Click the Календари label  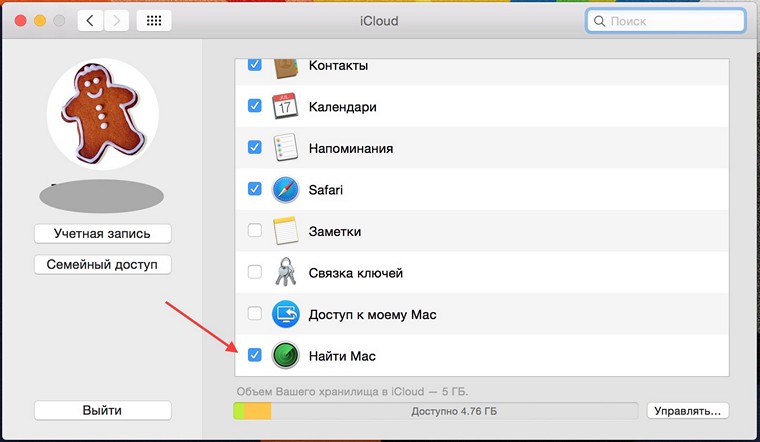coord(343,107)
